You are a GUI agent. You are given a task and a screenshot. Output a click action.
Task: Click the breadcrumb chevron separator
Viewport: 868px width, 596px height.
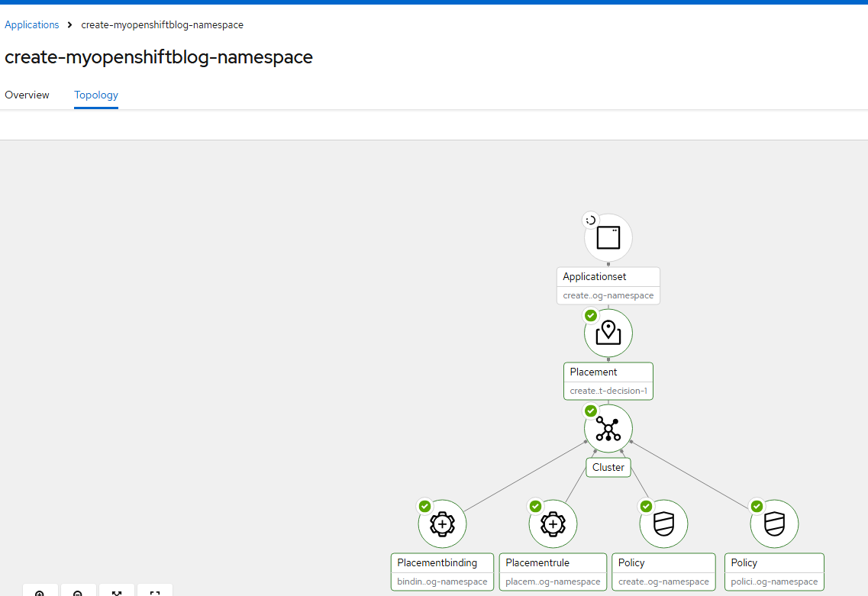pyautogui.click(x=69, y=25)
